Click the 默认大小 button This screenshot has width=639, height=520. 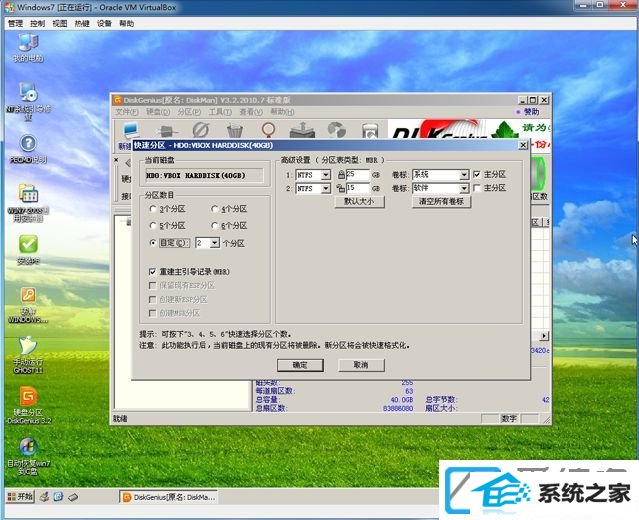point(359,202)
